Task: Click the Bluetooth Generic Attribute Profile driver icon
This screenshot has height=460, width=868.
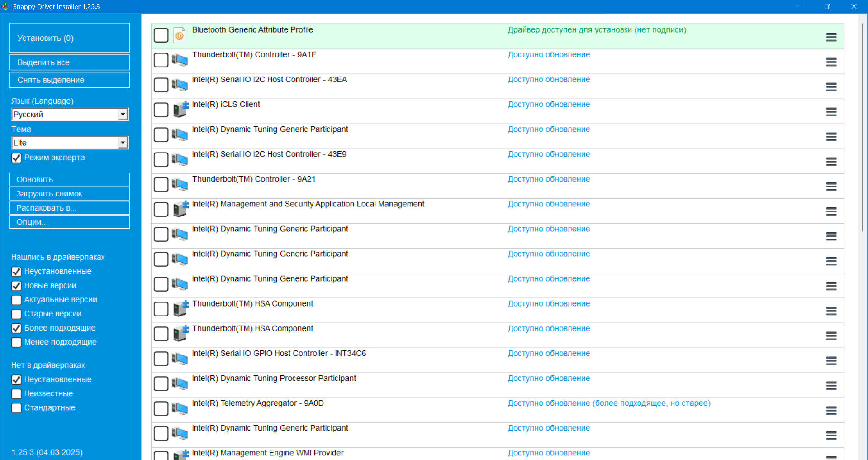Action: (x=180, y=35)
